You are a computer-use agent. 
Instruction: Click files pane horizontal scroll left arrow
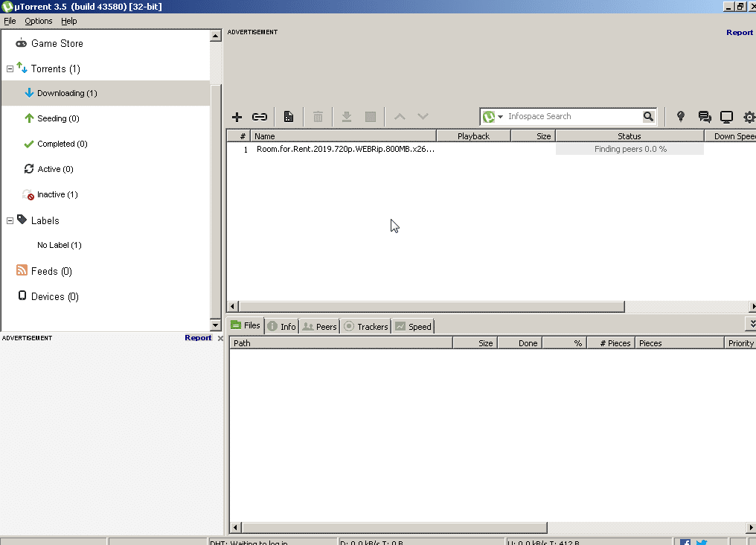tap(235, 528)
